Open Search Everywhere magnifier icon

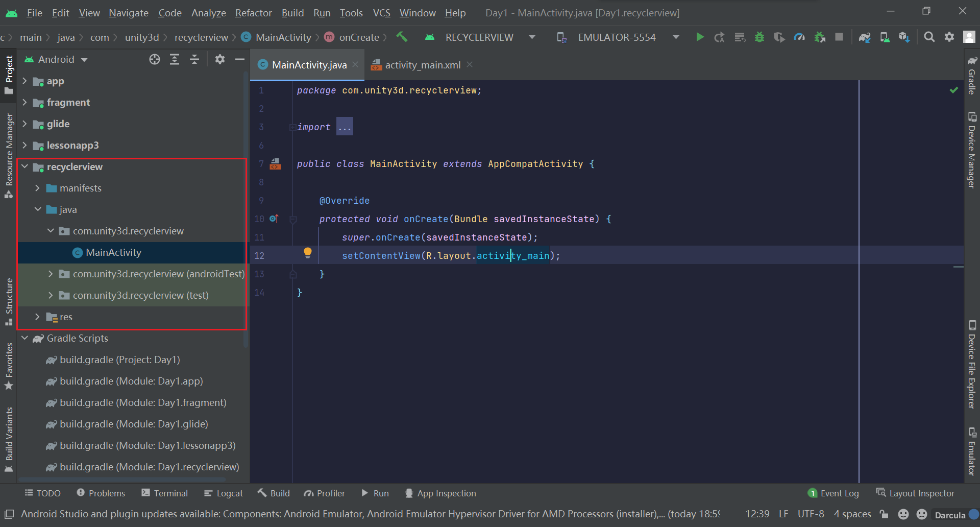pos(929,37)
